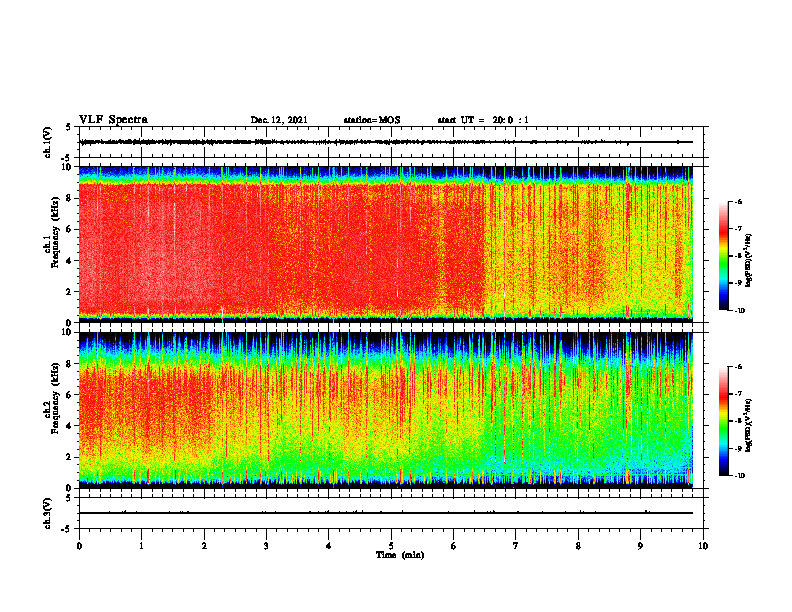Click the ch.1 waveform trace in top panel
Viewport: 792px width, 612px height.
[x=386, y=142]
